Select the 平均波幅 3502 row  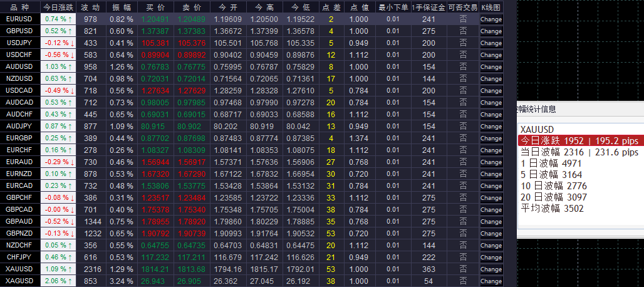(581, 208)
